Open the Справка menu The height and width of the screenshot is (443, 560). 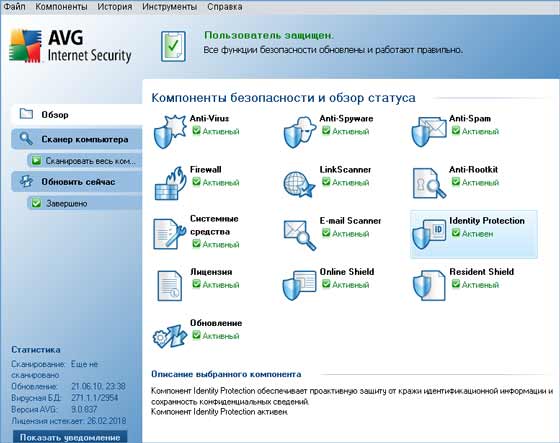click(x=225, y=6)
